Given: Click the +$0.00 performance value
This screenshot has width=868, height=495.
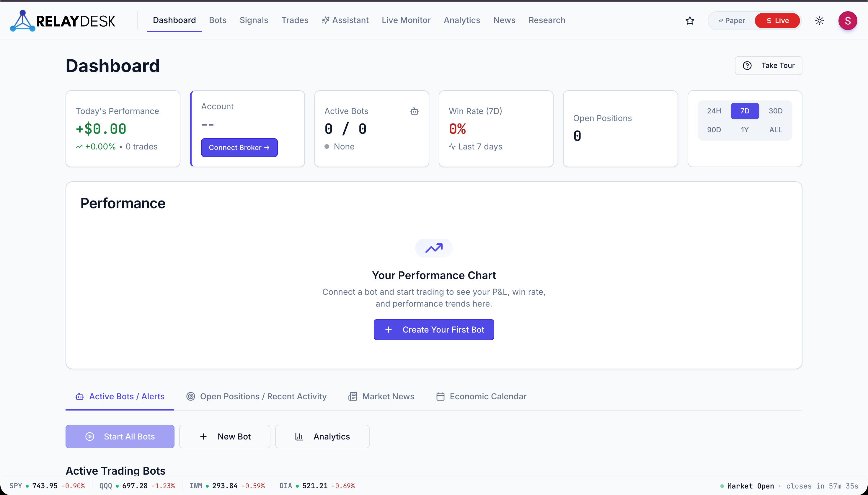Looking at the screenshot, I should [101, 129].
